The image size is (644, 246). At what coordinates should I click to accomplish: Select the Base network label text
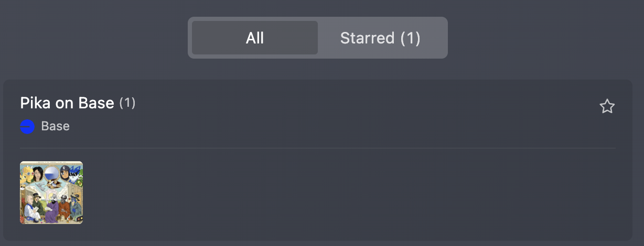pyautogui.click(x=55, y=126)
